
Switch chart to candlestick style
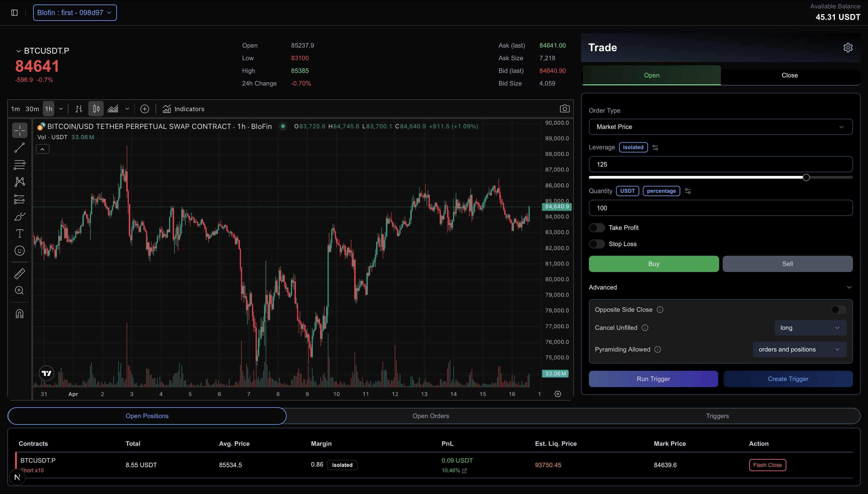point(96,109)
